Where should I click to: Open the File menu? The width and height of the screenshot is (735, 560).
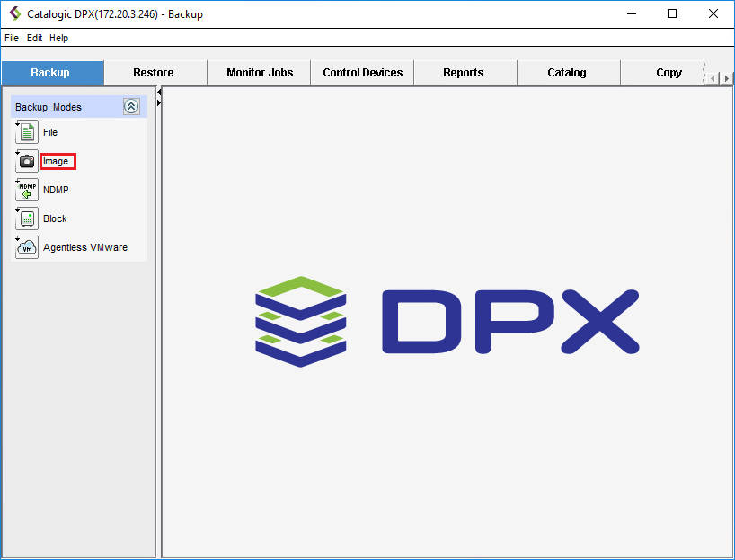12,39
